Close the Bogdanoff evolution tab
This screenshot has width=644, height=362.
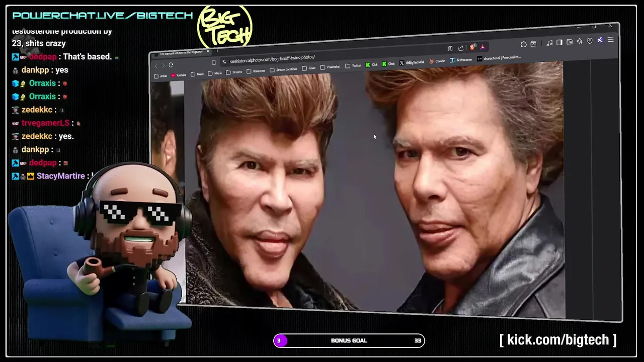[208, 51]
